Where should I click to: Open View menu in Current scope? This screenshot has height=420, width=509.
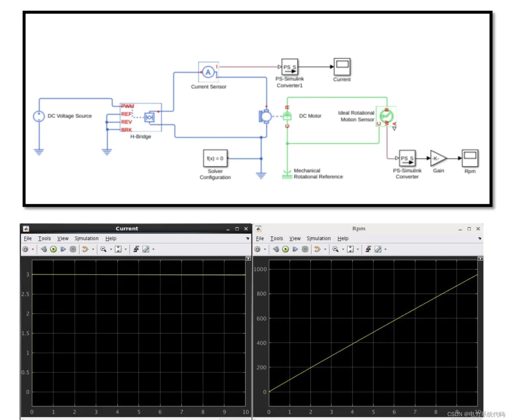click(x=63, y=239)
